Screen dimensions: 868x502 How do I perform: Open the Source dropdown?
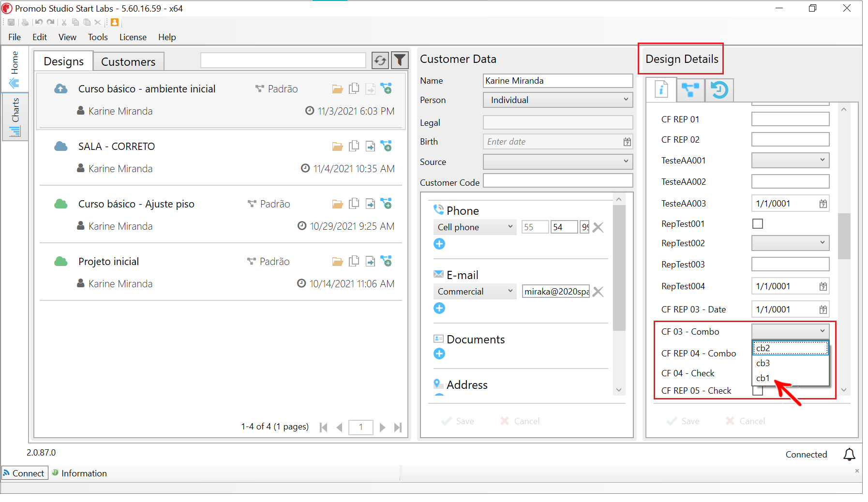point(558,162)
